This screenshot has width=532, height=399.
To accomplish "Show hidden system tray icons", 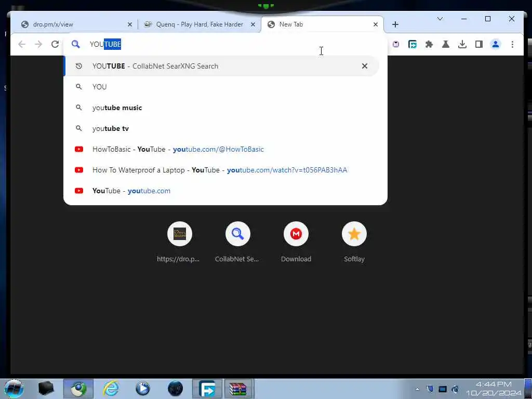I will 417,389.
